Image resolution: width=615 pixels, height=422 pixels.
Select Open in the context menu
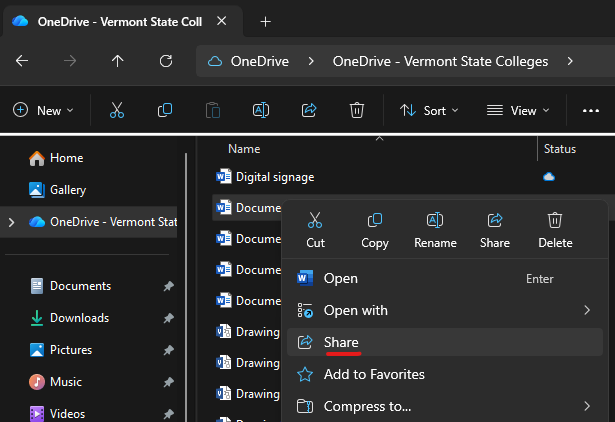click(445, 278)
